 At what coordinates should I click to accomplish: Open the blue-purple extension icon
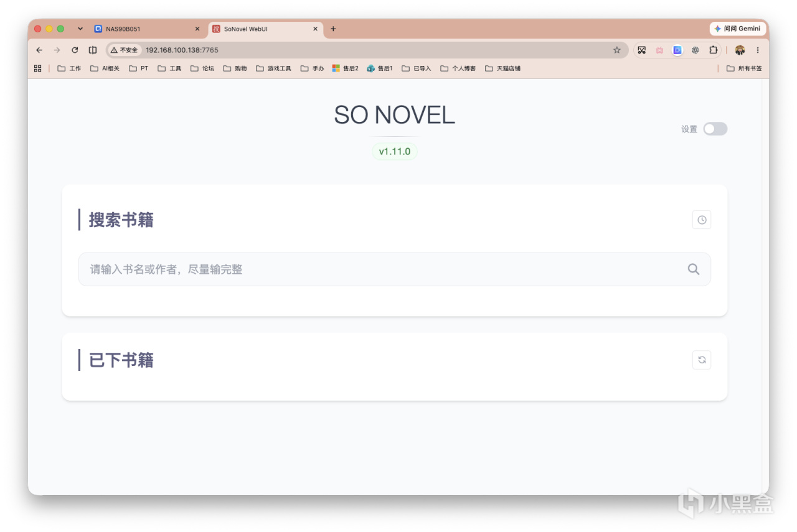pyautogui.click(x=677, y=50)
